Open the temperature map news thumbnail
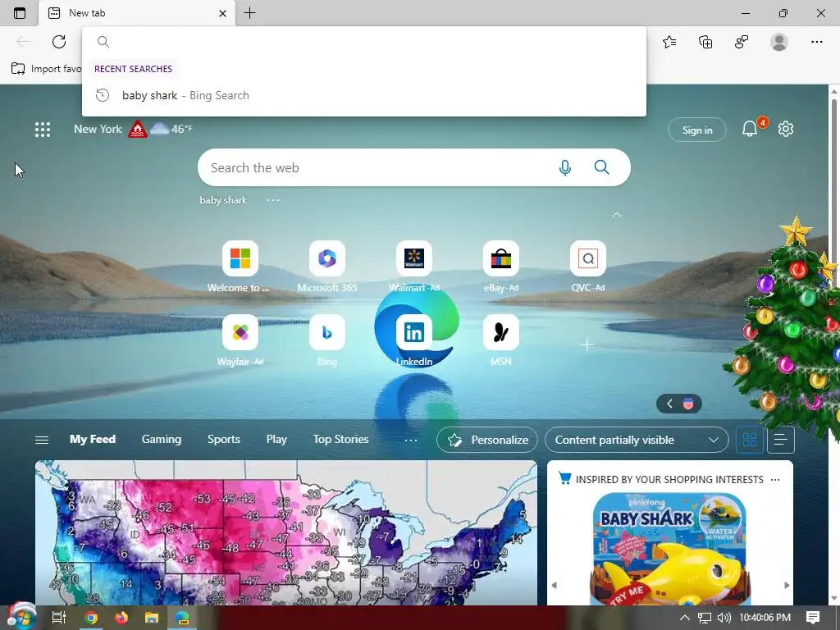840x630 pixels. click(286, 533)
